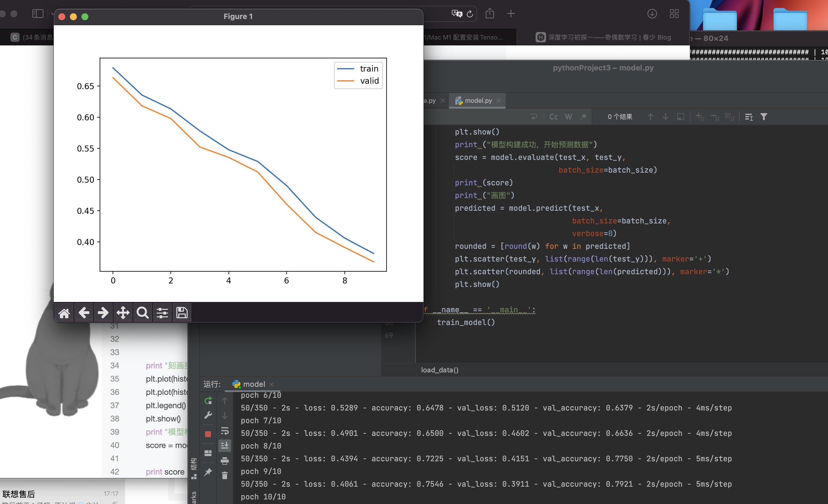This screenshot has width=828, height=504.
Task: Click the Home reset view icon in Figure 1
Action: [x=64, y=313]
